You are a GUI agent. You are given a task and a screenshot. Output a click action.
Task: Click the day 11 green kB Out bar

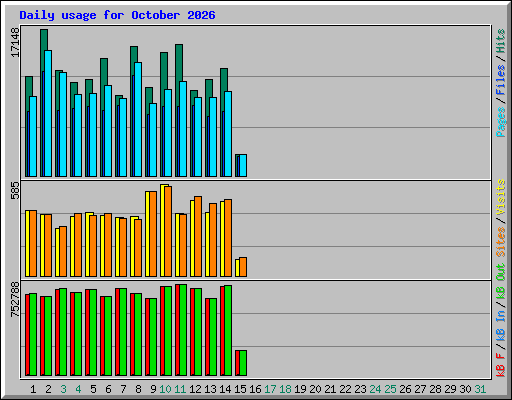(183, 330)
